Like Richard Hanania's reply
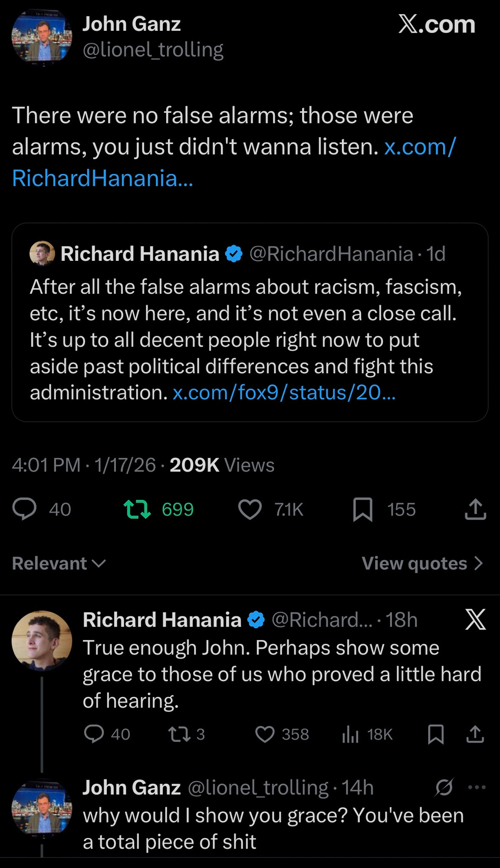Image resolution: width=500 pixels, height=868 pixels. pos(265,734)
